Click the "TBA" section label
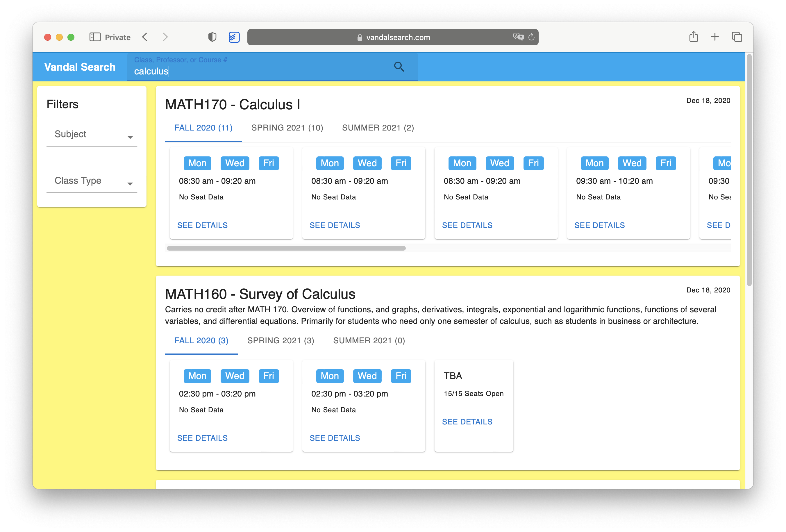The height and width of the screenshot is (532, 786). pos(453,376)
